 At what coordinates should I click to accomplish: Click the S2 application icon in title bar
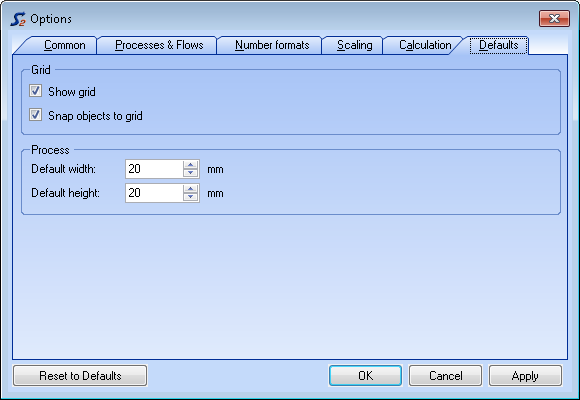[x=18, y=19]
